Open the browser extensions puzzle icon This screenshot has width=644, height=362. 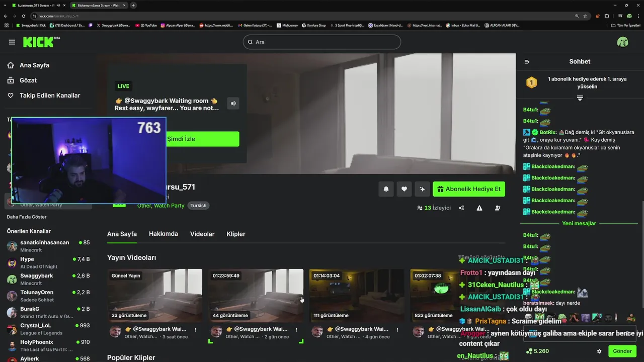pos(607,16)
